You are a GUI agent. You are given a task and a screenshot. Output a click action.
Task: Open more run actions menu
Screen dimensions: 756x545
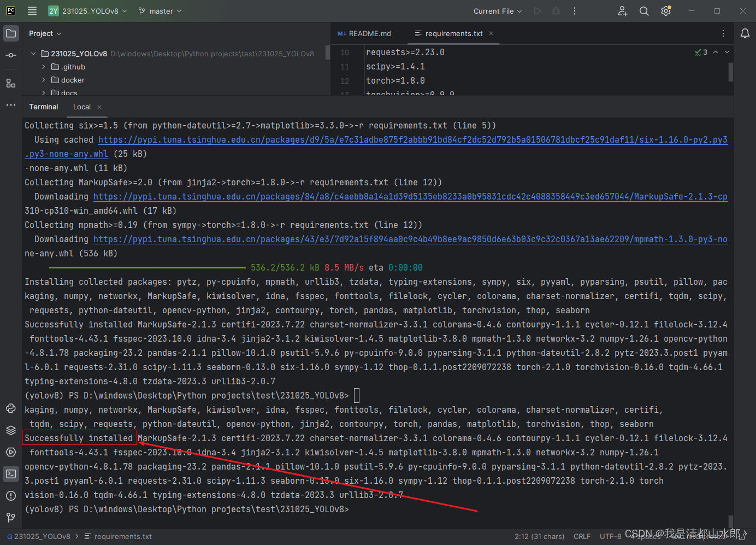(575, 11)
